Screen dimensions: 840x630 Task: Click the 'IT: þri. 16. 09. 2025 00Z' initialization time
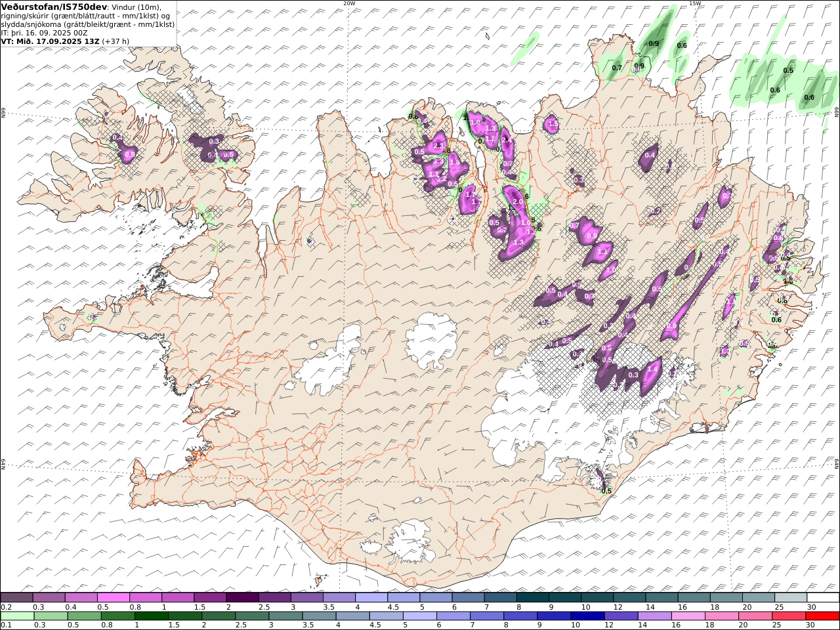point(45,32)
